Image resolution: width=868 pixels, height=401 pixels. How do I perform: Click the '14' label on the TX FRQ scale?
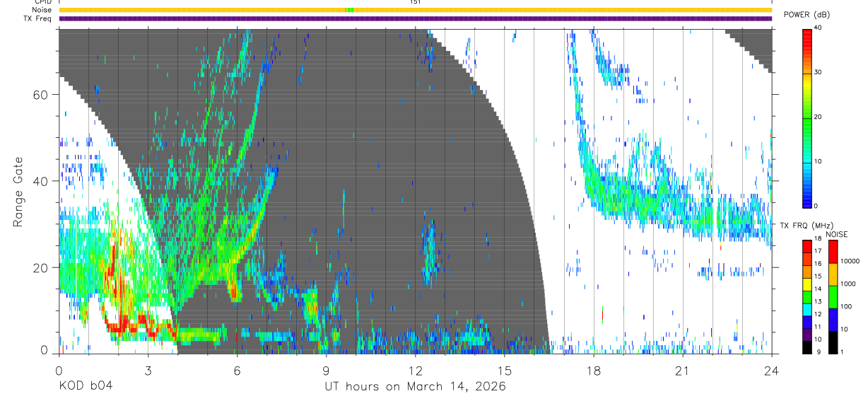click(819, 289)
